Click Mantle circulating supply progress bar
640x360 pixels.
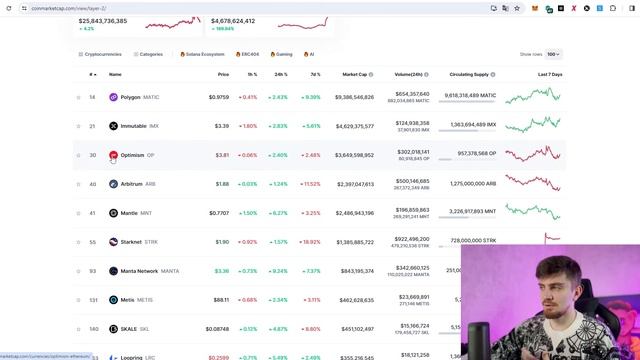pyautogui.click(x=467, y=218)
